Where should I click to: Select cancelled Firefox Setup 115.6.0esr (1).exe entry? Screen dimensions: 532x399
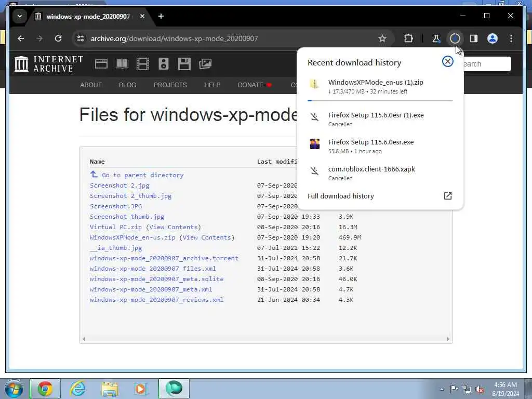pyautogui.click(x=380, y=119)
